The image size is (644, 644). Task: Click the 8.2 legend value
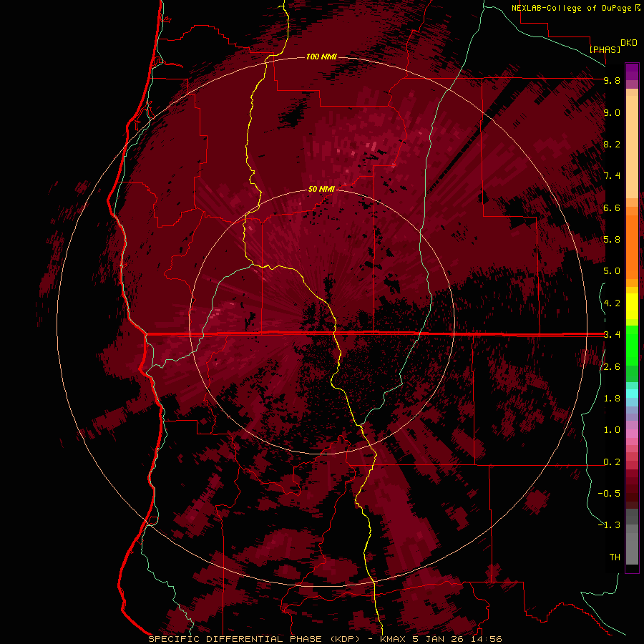point(612,144)
